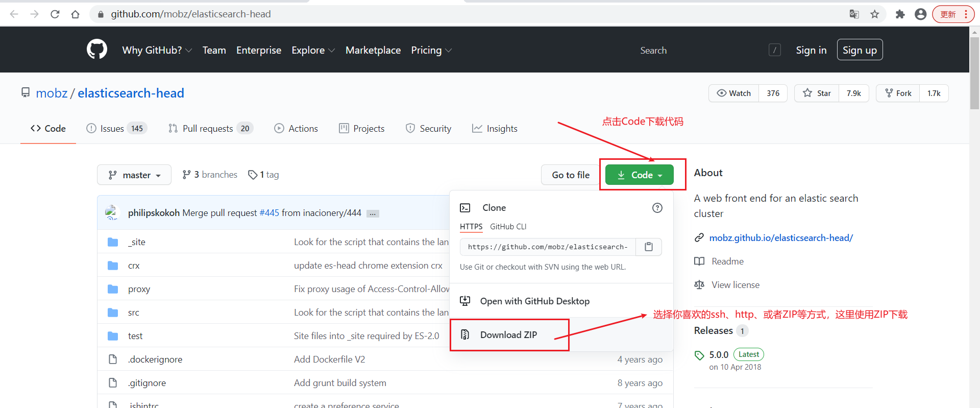Click the src folder icon

click(x=113, y=313)
